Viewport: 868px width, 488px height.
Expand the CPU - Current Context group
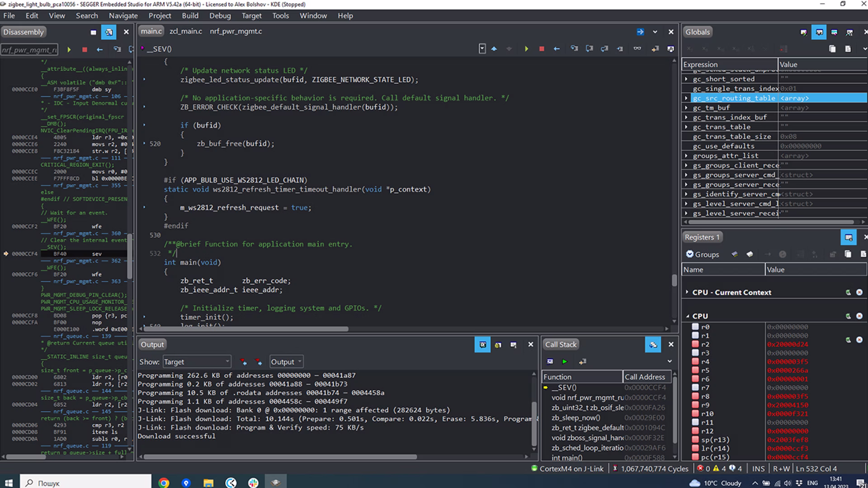(x=687, y=292)
